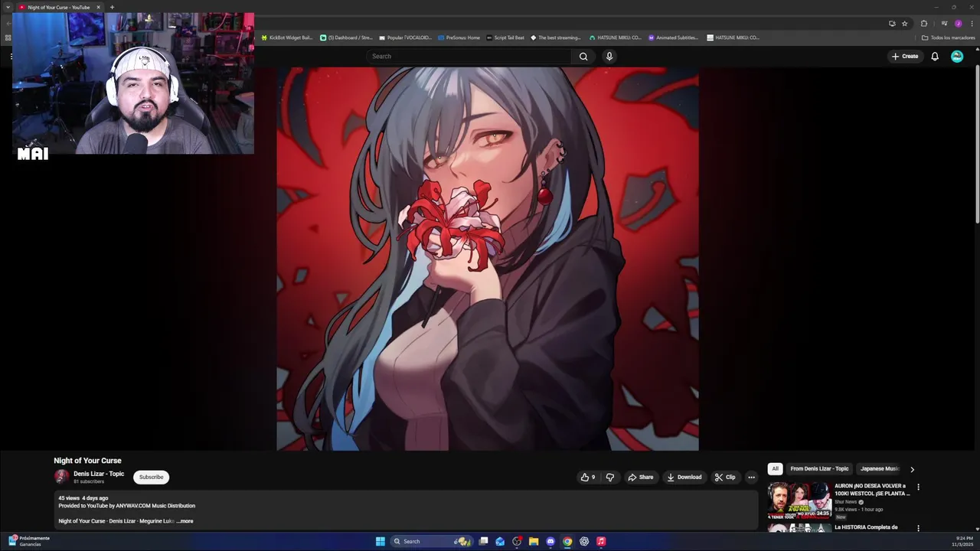Open The best streaming bookmark
This screenshot has width=980, height=551.
coord(556,37)
